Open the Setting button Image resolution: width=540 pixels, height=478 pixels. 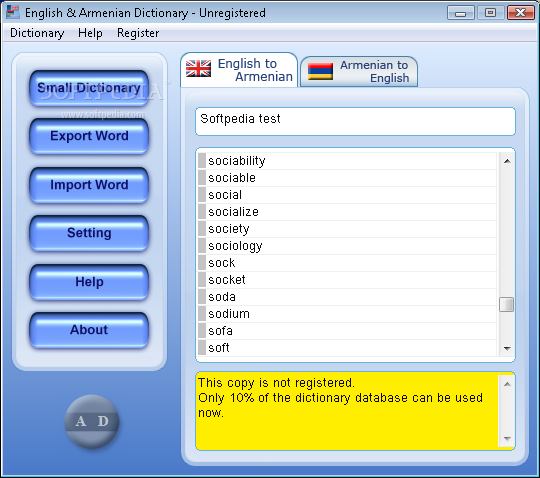pos(89,233)
